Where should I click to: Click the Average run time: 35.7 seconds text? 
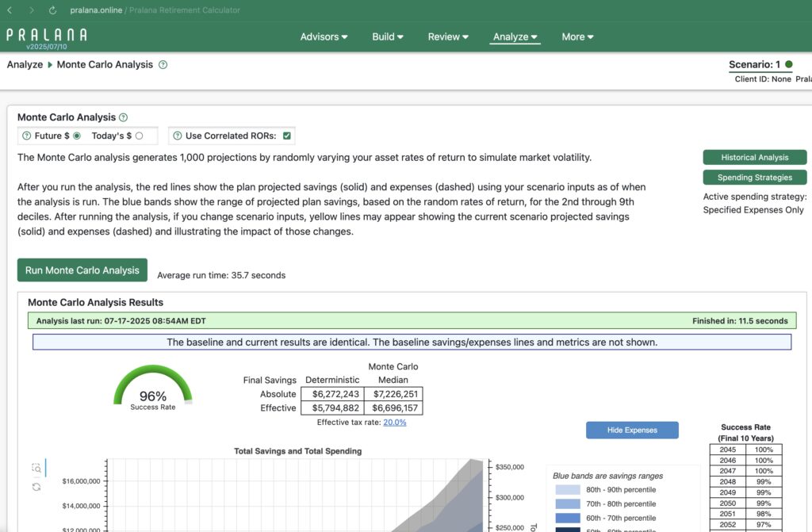click(x=221, y=276)
